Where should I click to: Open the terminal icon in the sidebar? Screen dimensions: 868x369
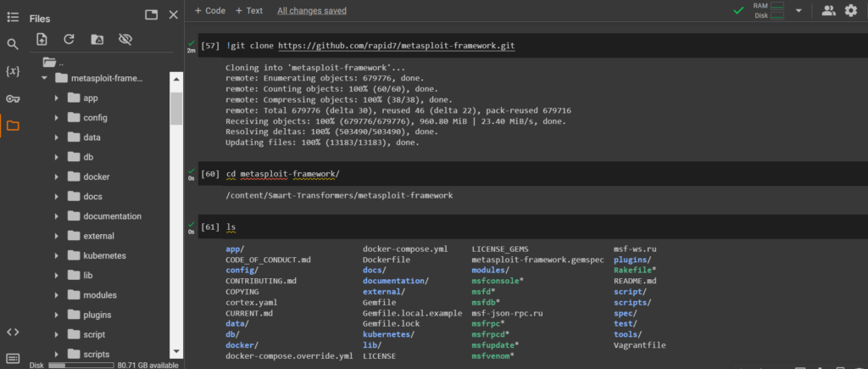pos(12,358)
